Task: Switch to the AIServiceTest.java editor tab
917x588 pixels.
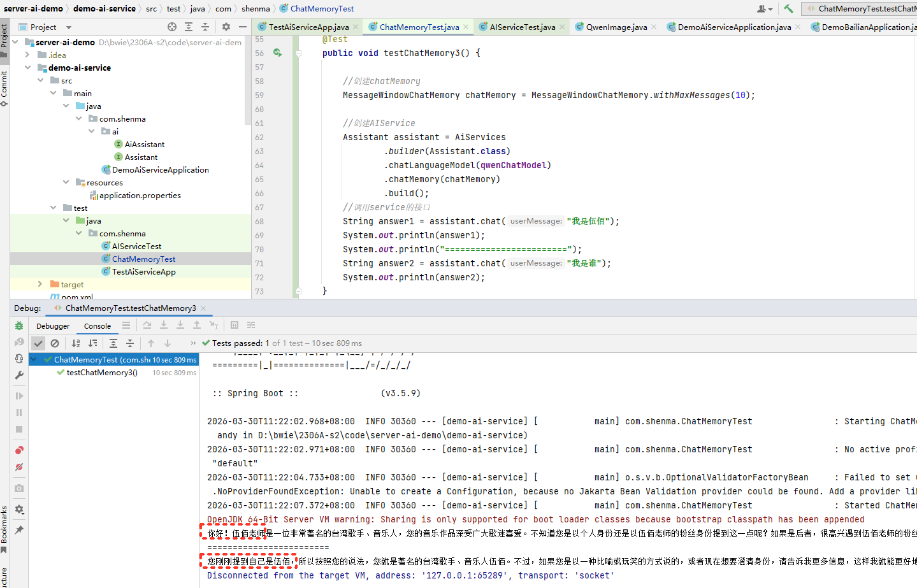Action: pos(522,27)
